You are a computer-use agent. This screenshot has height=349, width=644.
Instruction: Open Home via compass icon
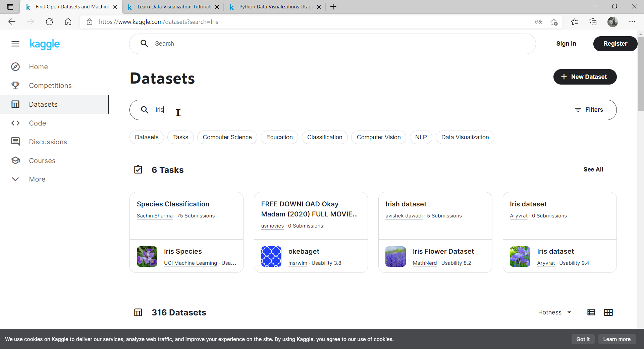15,67
